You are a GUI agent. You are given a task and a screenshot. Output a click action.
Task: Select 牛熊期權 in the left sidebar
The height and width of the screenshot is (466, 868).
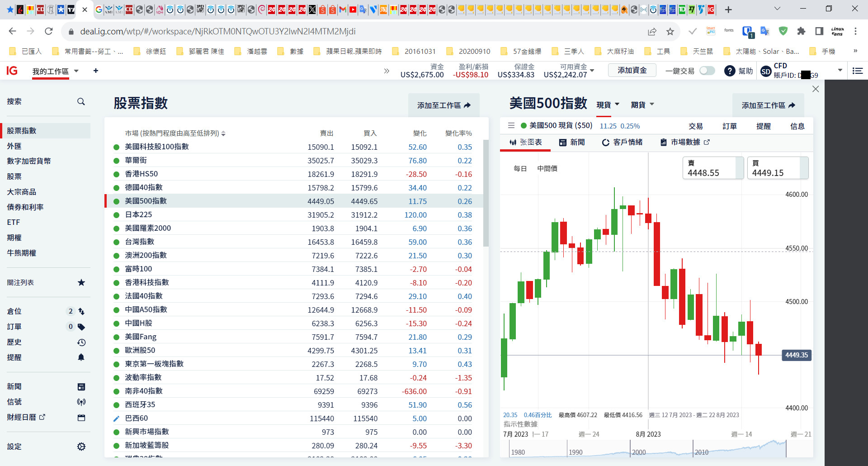(22, 253)
